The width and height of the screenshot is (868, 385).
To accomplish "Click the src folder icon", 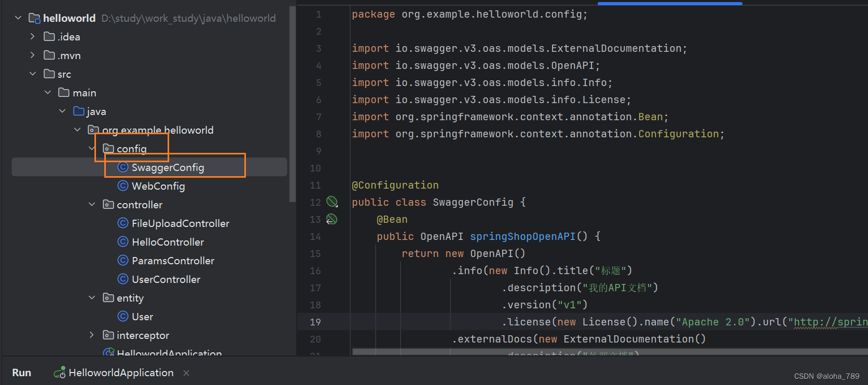I will pos(49,74).
